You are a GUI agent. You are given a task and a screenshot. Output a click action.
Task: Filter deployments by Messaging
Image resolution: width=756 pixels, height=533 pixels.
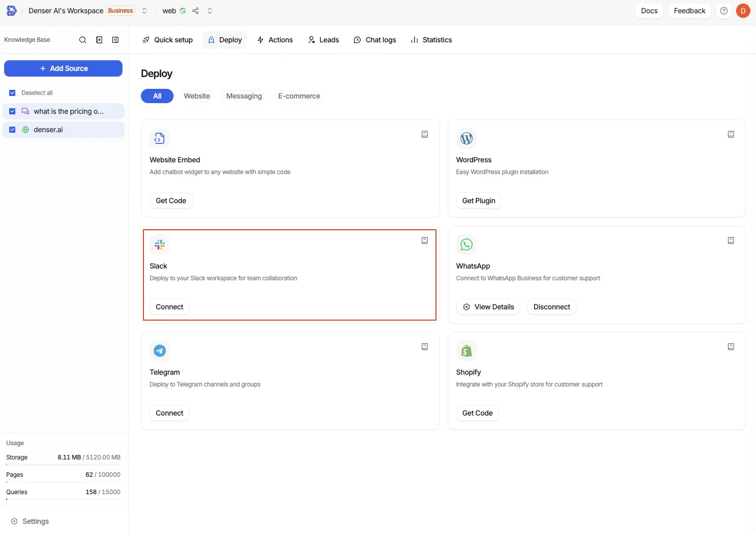coord(244,96)
